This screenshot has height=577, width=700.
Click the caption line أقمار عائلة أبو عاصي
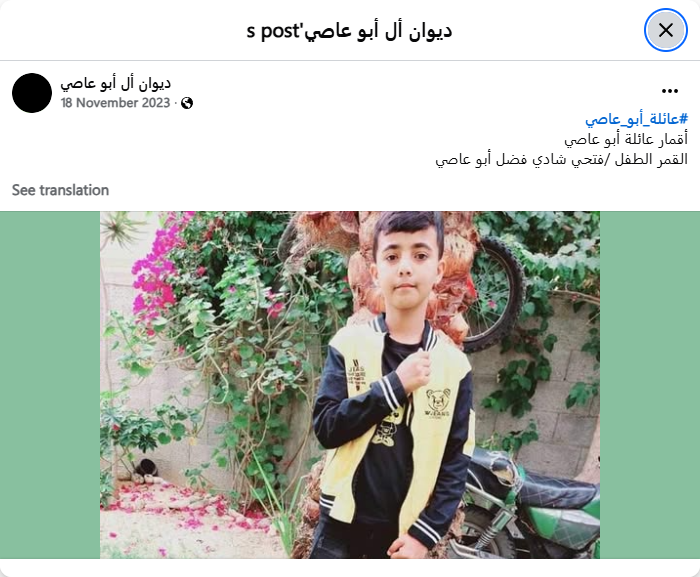click(x=626, y=139)
